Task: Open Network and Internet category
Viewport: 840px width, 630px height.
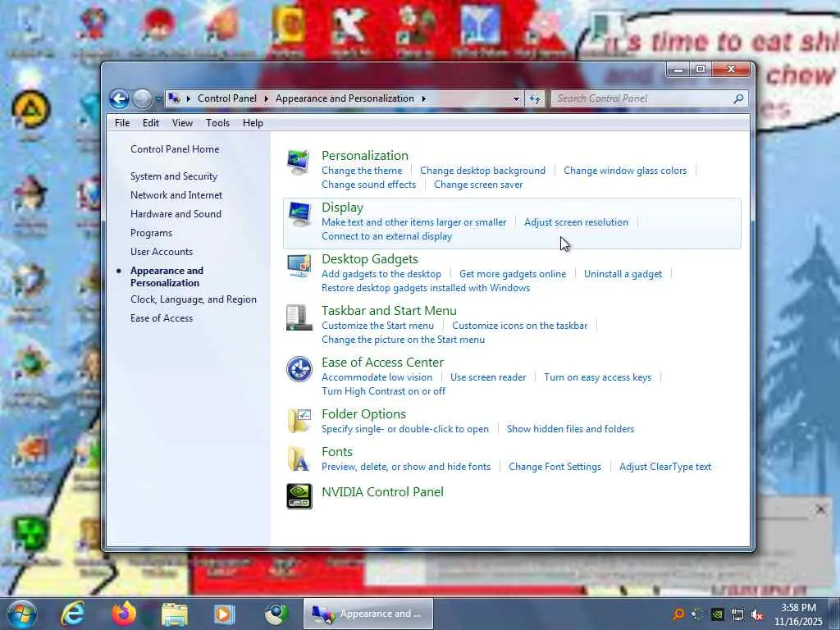Action: [176, 195]
